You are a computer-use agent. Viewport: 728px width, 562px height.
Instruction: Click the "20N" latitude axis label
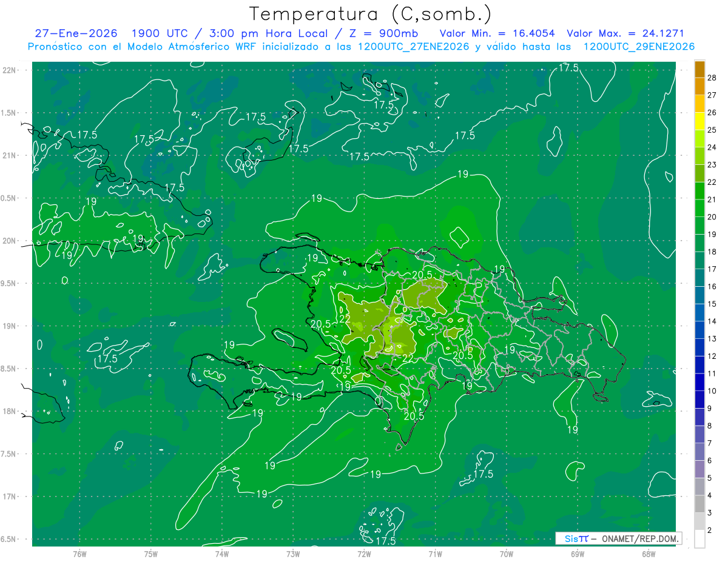tap(10, 241)
